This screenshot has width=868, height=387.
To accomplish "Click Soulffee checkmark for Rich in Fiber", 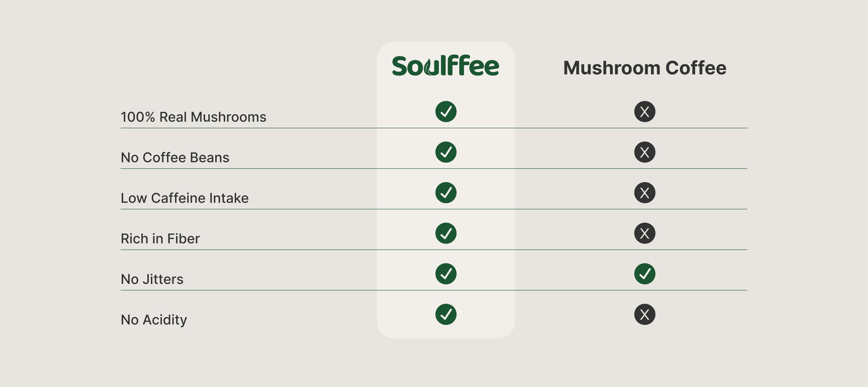I will pyautogui.click(x=446, y=233).
